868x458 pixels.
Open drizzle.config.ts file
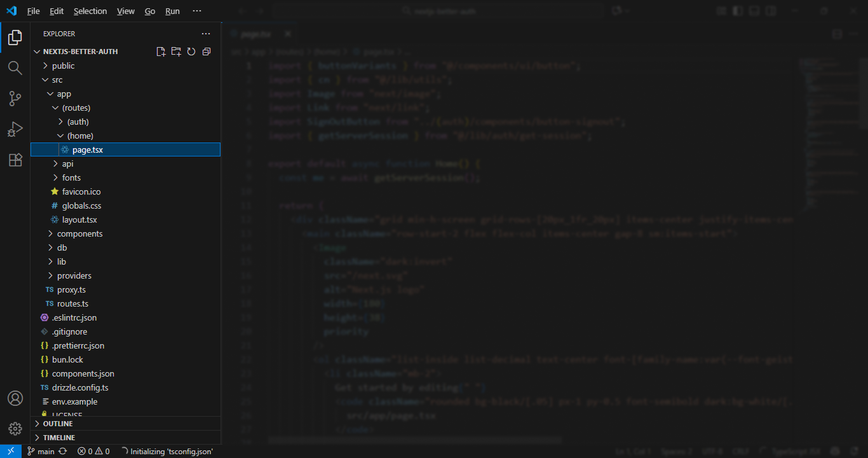point(80,387)
